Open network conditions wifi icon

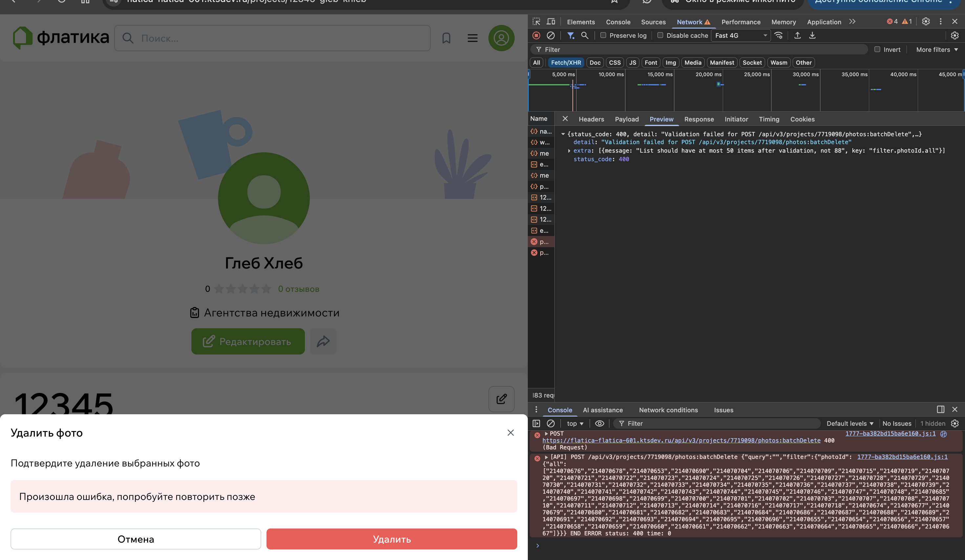click(x=779, y=35)
